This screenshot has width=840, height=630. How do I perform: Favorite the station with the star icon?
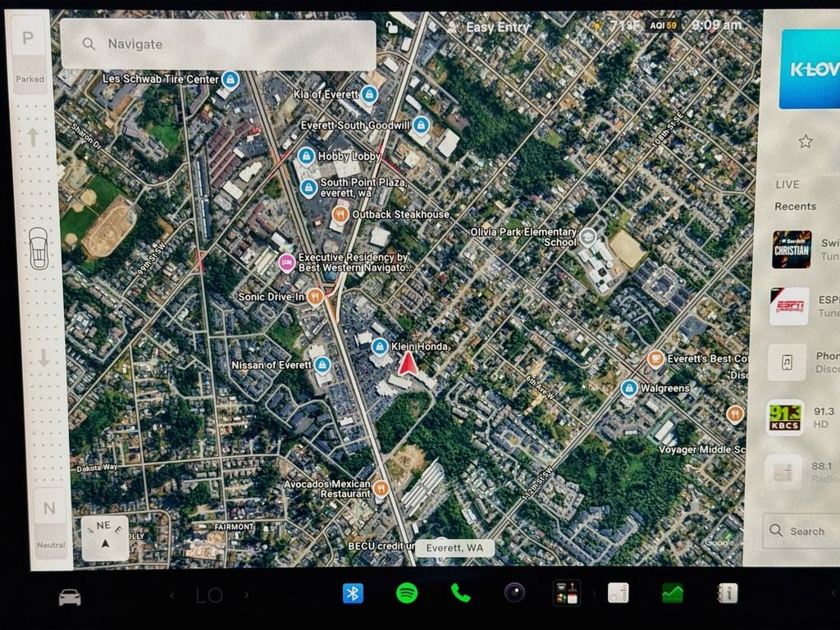point(806,141)
